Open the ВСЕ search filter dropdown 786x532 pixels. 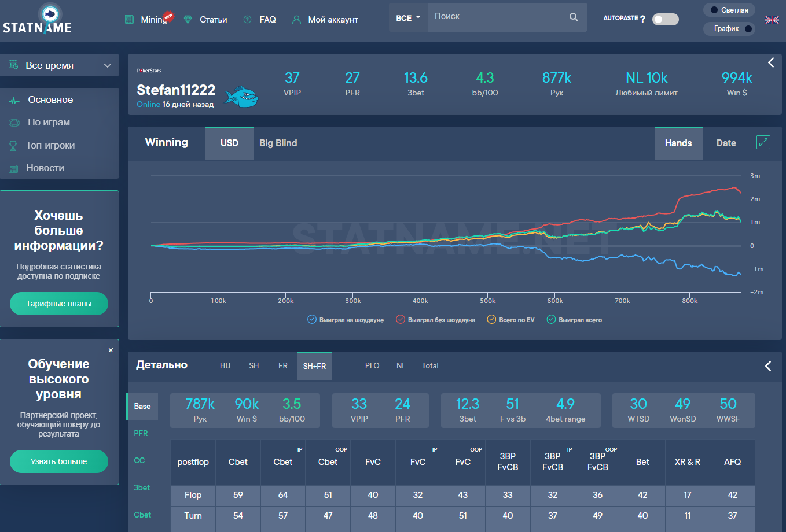point(408,17)
